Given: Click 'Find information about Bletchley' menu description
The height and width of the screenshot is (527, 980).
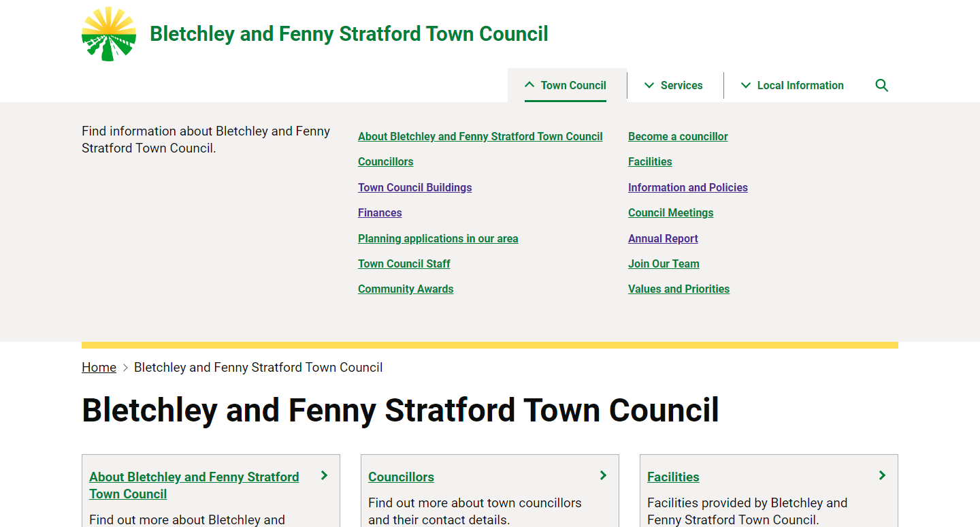Looking at the screenshot, I should coord(206,140).
